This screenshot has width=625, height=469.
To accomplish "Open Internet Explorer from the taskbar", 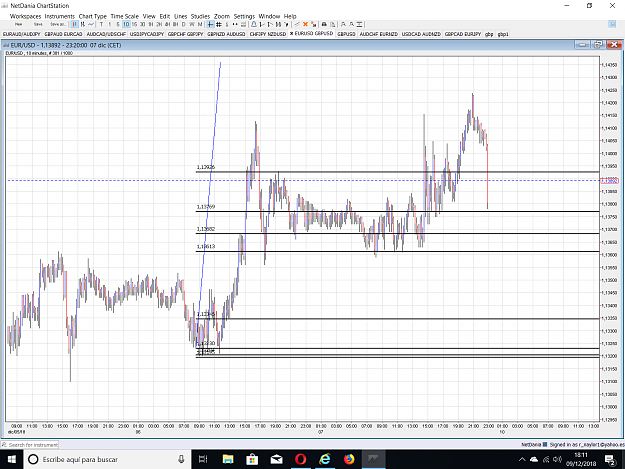I will (325, 459).
